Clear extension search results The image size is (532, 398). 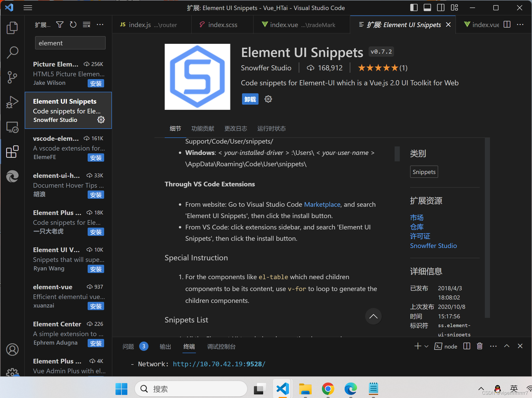pyautogui.click(x=87, y=24)
